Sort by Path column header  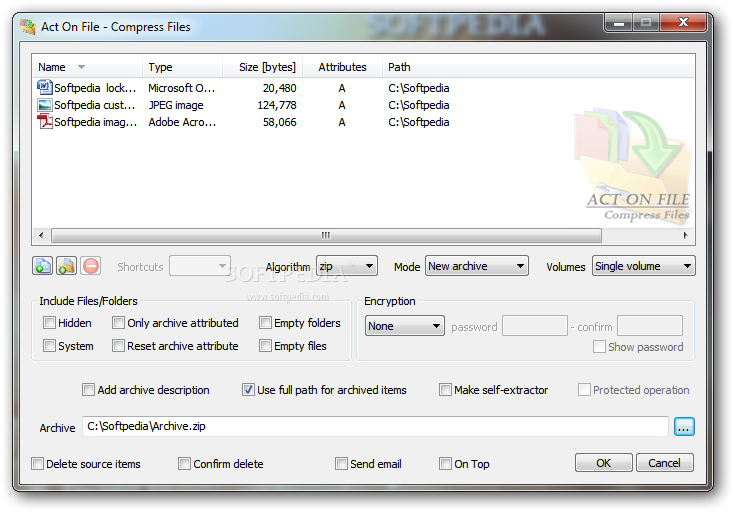[x=538, y=67]
